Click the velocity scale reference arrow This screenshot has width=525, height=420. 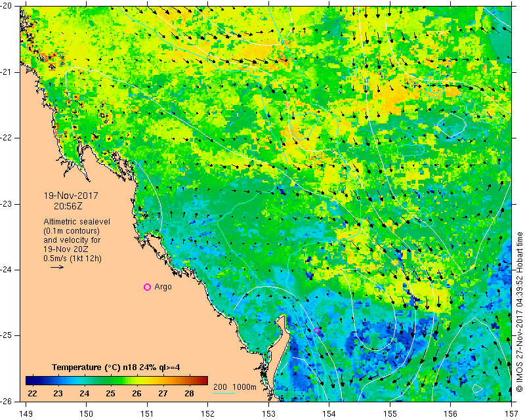click(x=57, y=267)
